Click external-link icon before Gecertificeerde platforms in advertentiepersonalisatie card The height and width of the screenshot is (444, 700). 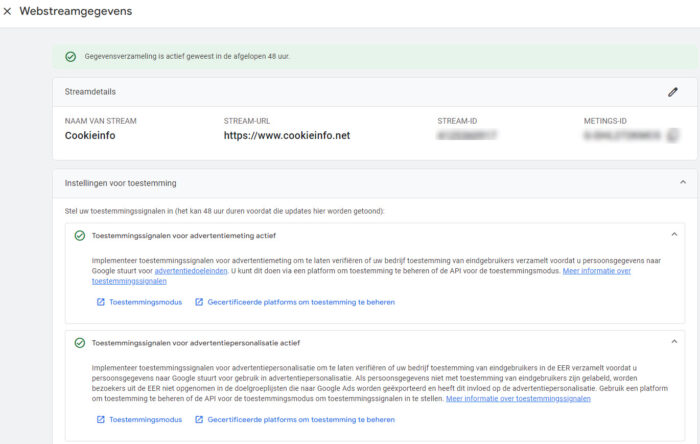tap(199, 419)
